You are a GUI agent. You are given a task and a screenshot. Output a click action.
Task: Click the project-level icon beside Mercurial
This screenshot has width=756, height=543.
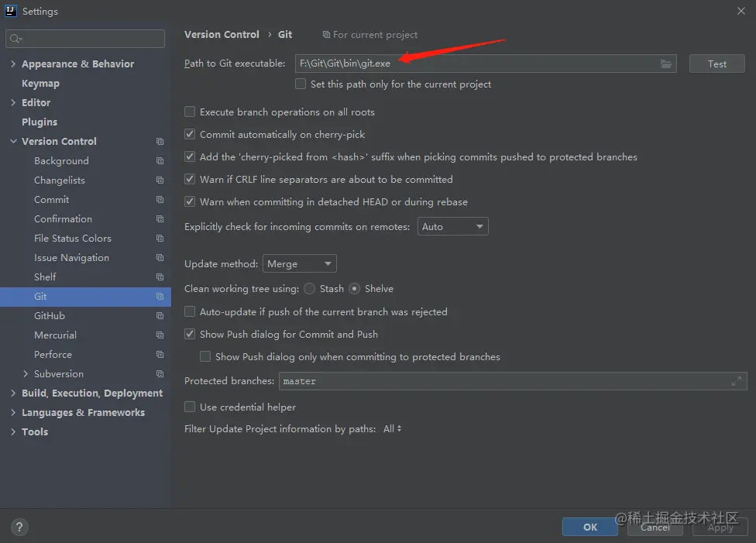point(160,335)
